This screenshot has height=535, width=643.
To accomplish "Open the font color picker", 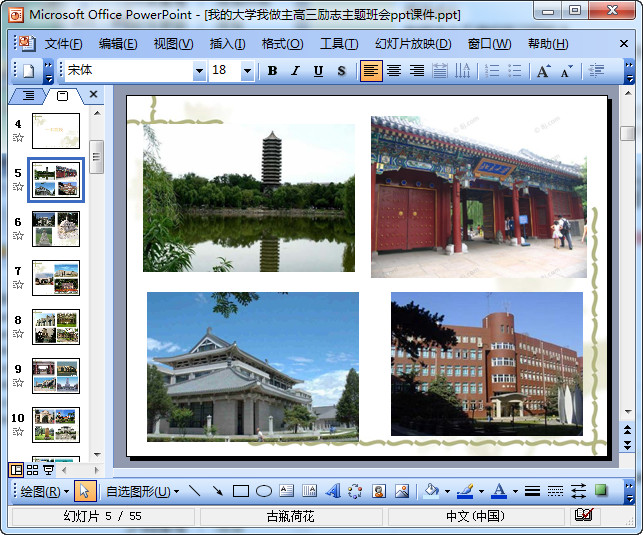I will pos(515,491).
